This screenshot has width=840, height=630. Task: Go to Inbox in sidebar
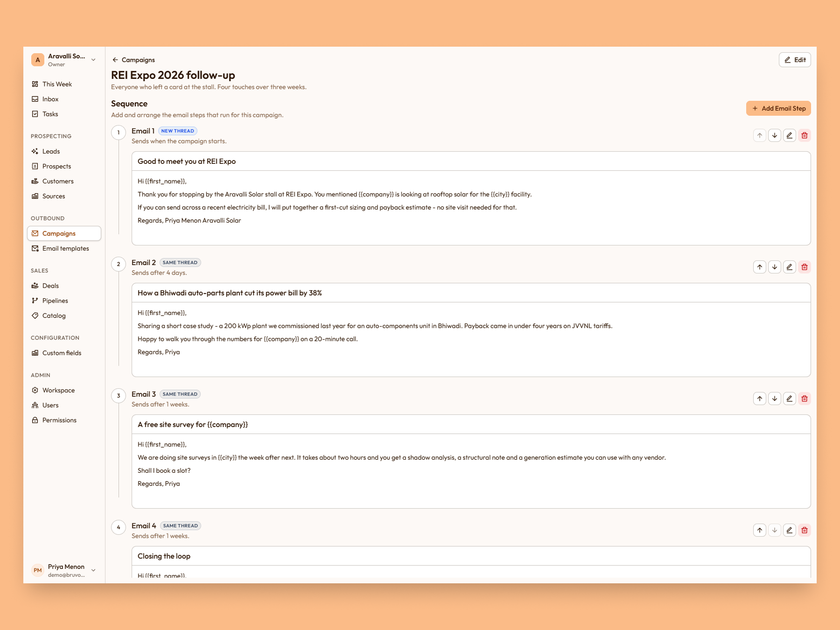(x=64, y=99)
